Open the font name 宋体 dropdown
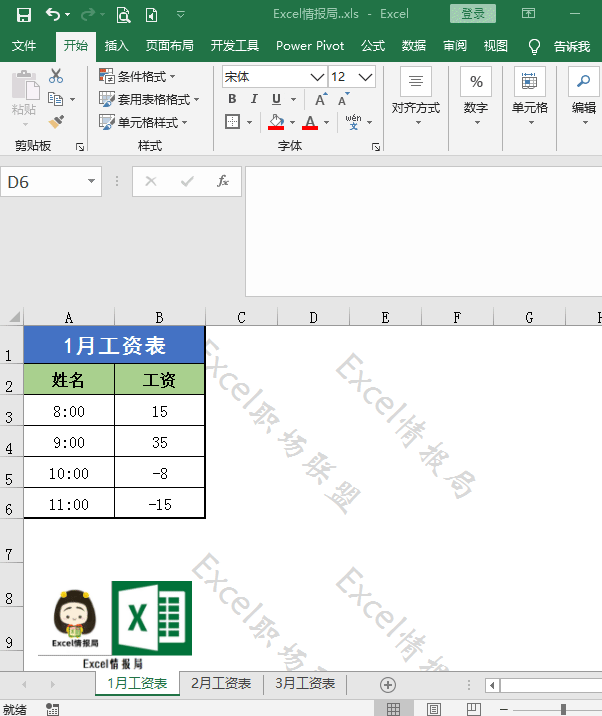 pyautogui.click(x=317, y=77)
